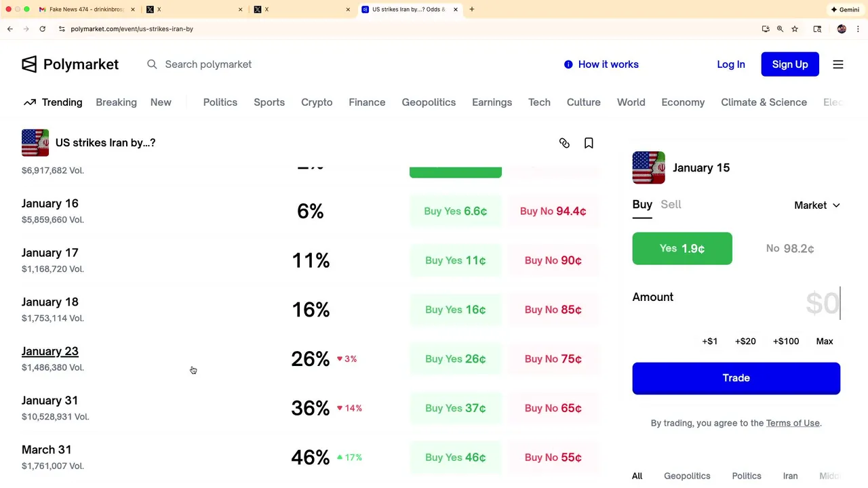This screenshot has width=868, height=488.
Task: Close the US strikes Iran tab
Action: pos(456,9)
